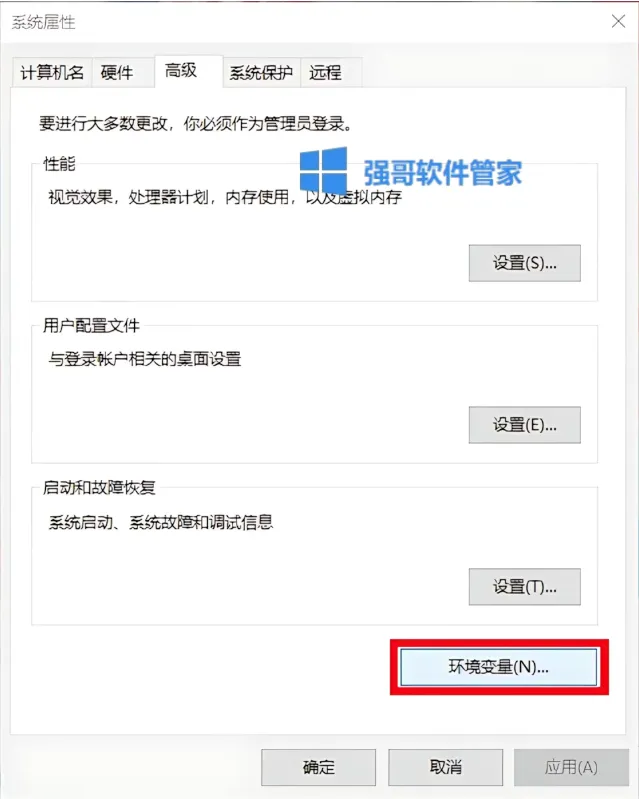Open startup and recovery 设置(T)... button
The width and height of the screenshot is (639, 799).
[524, 587]
